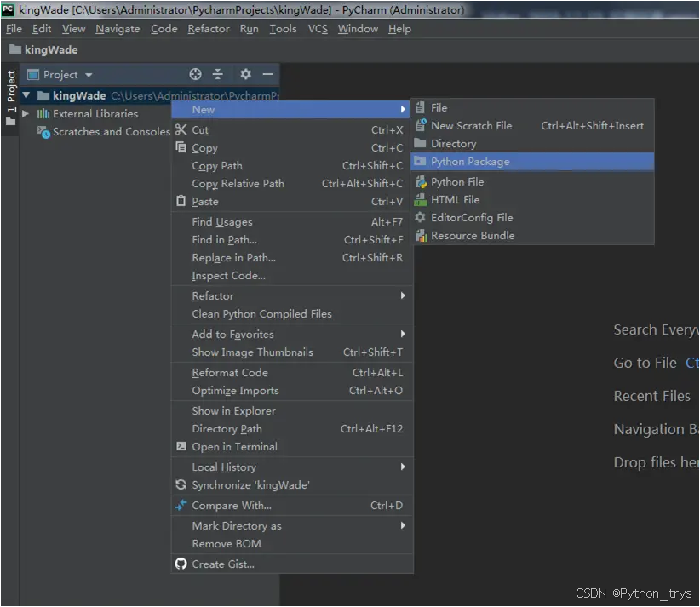Click the Paste clipboard icon
Screen dimensions: 700x607
[x=181, y=201]
